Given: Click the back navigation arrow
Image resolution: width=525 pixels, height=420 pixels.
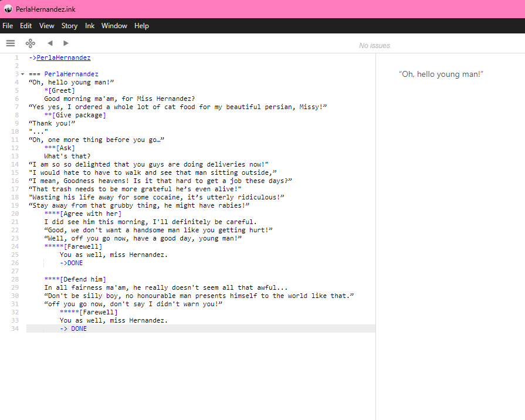Looking at the screenshot, I should [x=50, y=43].
